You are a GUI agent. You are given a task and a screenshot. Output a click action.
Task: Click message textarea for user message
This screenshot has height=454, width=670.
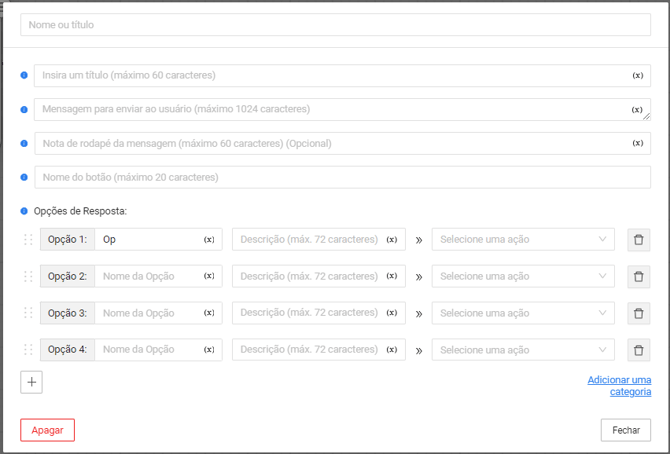330,110
